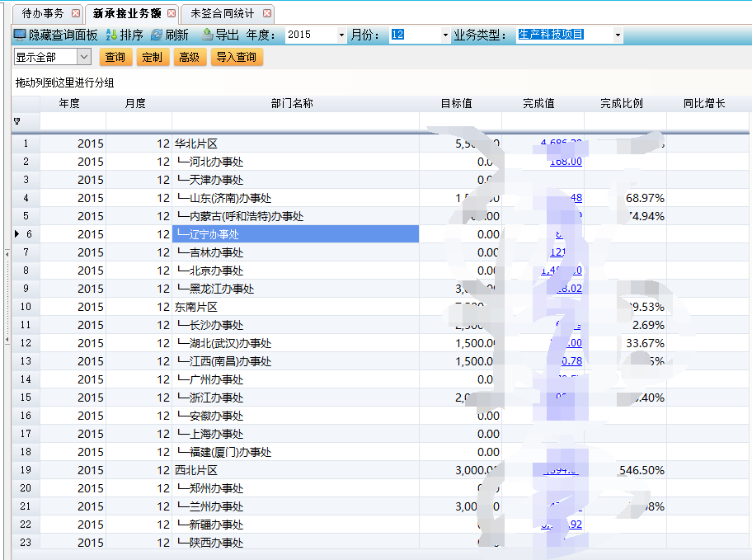Open the 年度 year dropdown
Viewport: 752px width, 560px height.
point(341,35)
